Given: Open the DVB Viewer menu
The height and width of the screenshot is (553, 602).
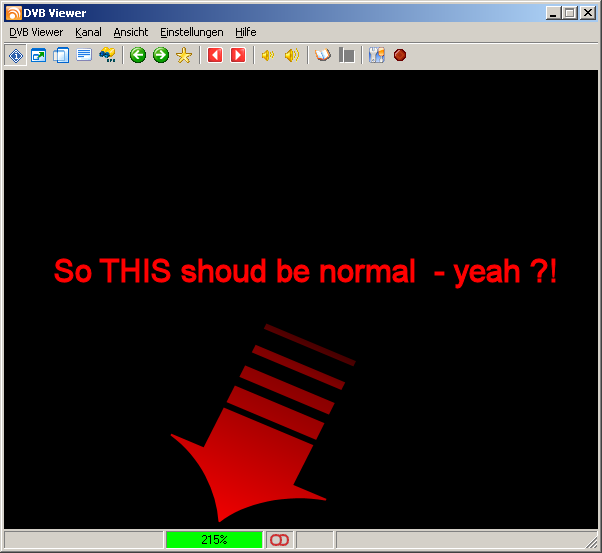Looking at the screenshot, I should (x=36, y=32).
